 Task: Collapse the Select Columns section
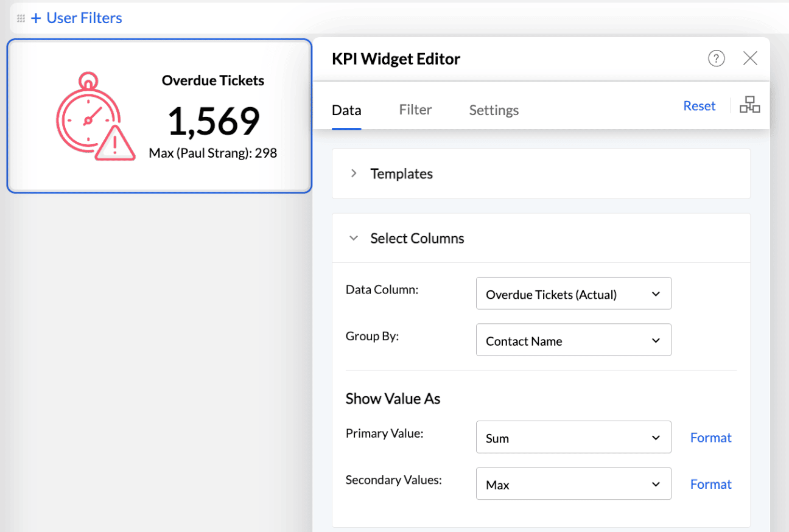(354, 238)
